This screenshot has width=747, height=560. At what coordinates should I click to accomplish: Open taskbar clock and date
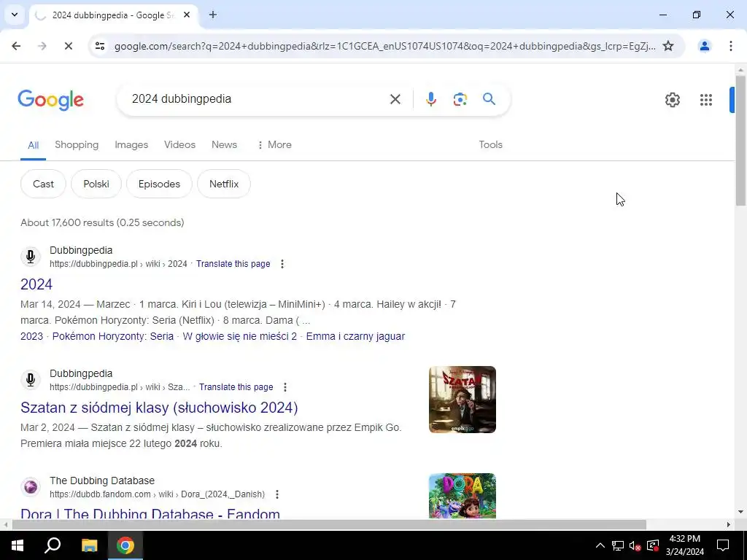[x=684, y=545]
